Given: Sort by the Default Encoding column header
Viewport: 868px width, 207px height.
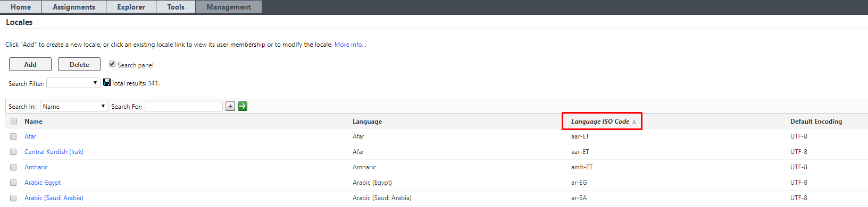Looking at the screenshot, I should [816, 122].
